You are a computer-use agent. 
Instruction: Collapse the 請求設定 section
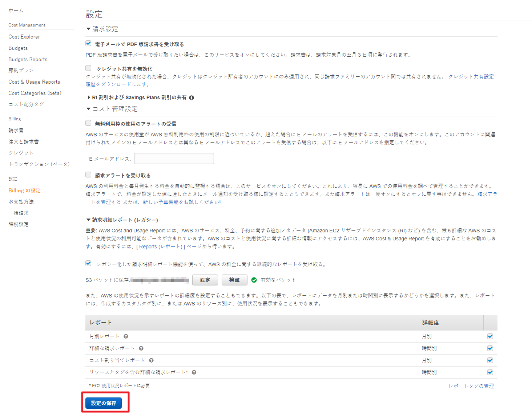[88, 29]
